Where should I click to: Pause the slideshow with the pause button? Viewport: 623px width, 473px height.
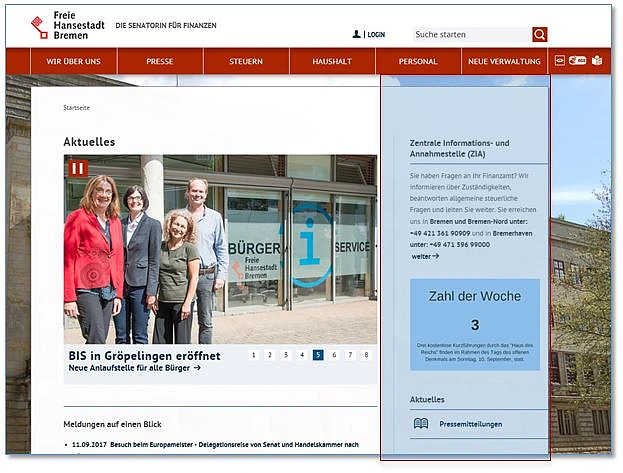point(78,168)
